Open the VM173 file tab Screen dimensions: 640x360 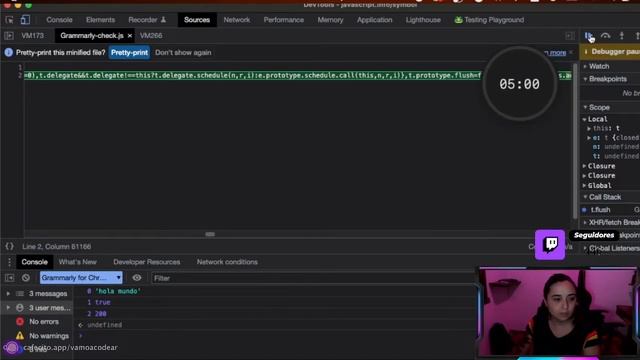[33, 36]
